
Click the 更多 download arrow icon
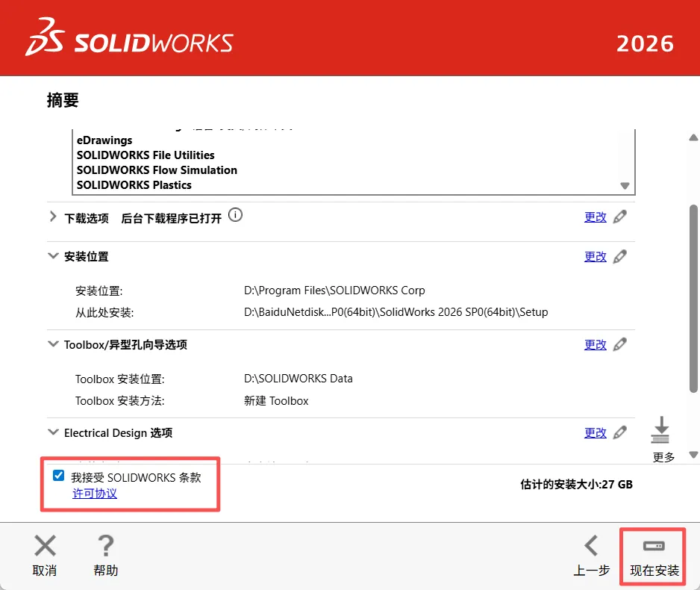coord(660,429)
